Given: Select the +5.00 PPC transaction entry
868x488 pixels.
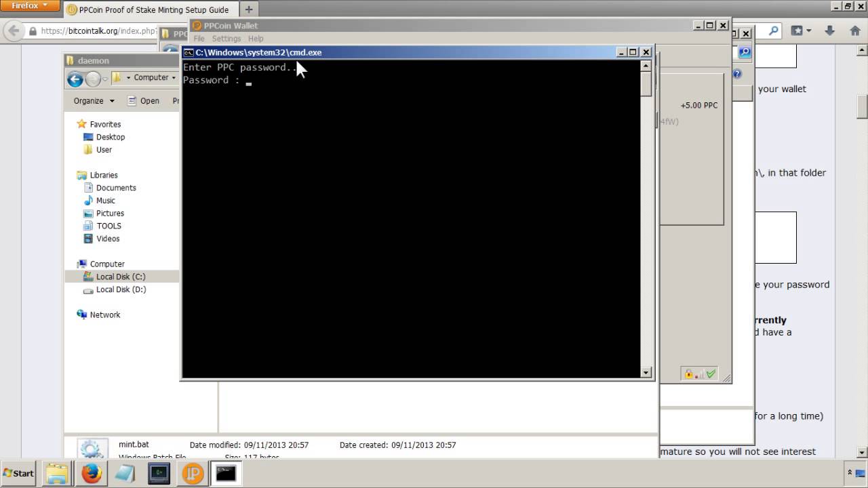Looking at the screenshot, I should pyautogui.click(x=698, y=105).
